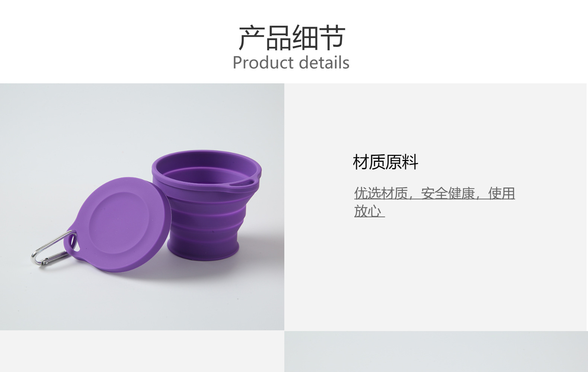Click the Product details subtitle

(x=291, y=62)
